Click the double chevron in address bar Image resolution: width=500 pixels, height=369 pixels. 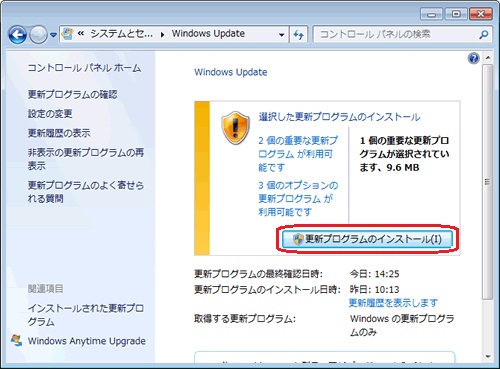pyautogui.click(x=81, y=34)
